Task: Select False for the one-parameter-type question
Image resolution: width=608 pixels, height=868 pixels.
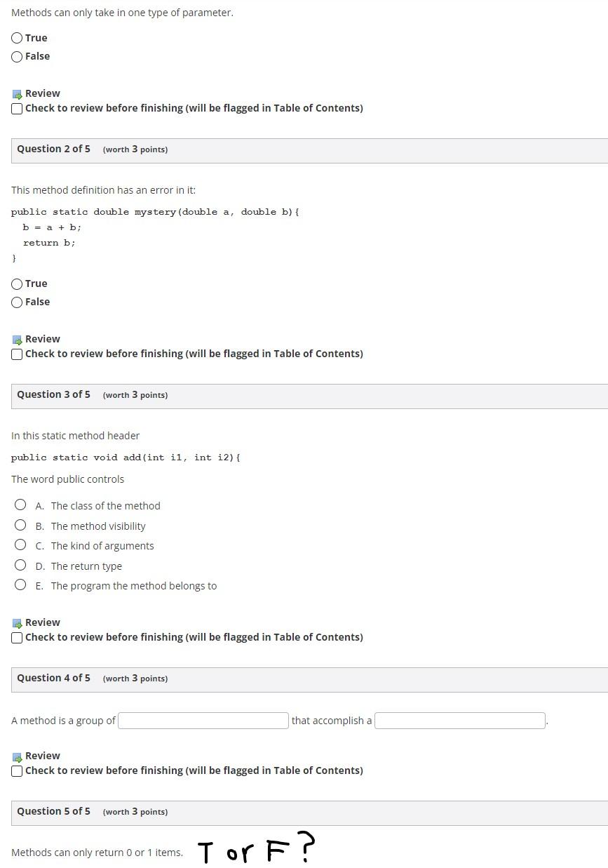Action: pyautogui.click(x=16, y=56)
